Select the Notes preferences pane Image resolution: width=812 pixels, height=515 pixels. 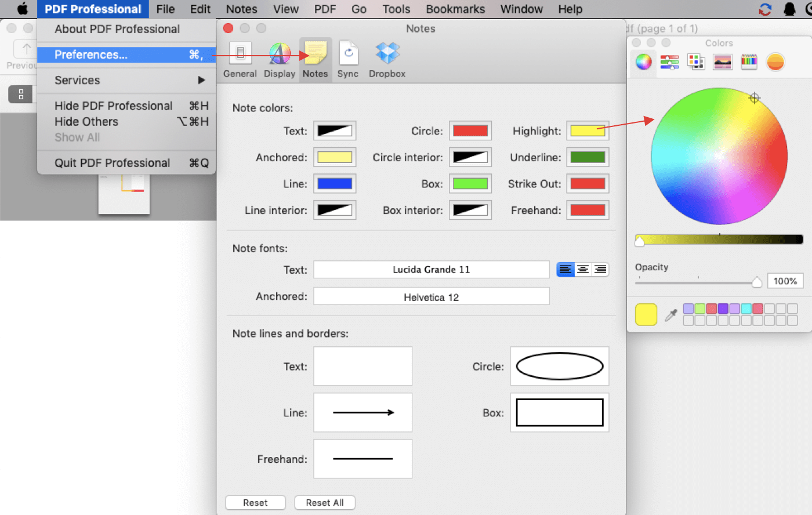point(316,60)
